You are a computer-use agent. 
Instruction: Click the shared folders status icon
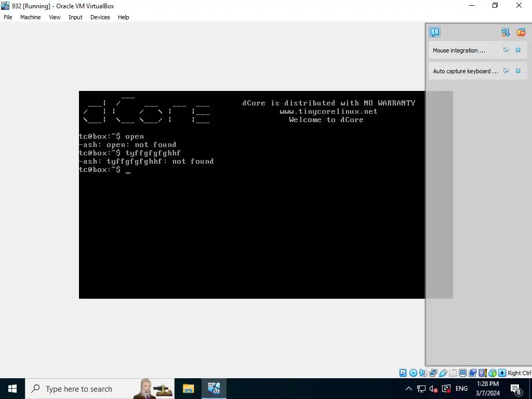(453, 373)
